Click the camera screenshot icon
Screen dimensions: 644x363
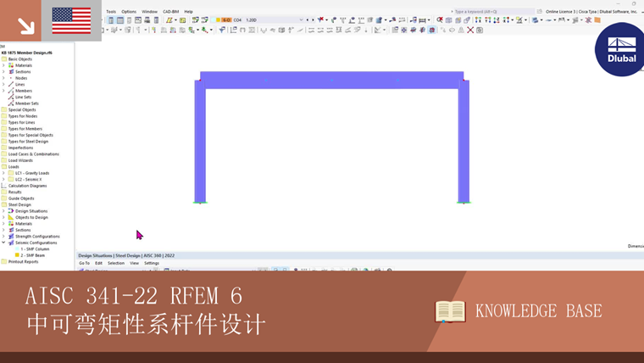[480, 30]
